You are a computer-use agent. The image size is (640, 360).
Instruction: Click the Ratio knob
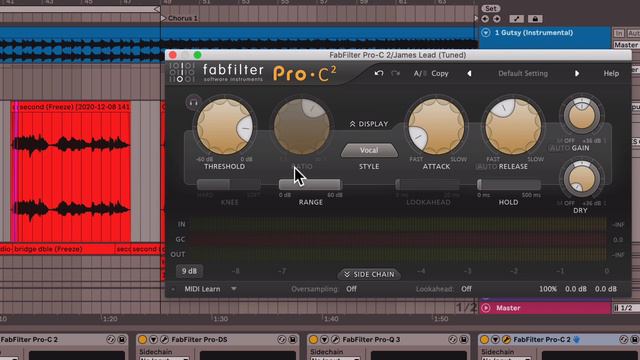(302, 127)
